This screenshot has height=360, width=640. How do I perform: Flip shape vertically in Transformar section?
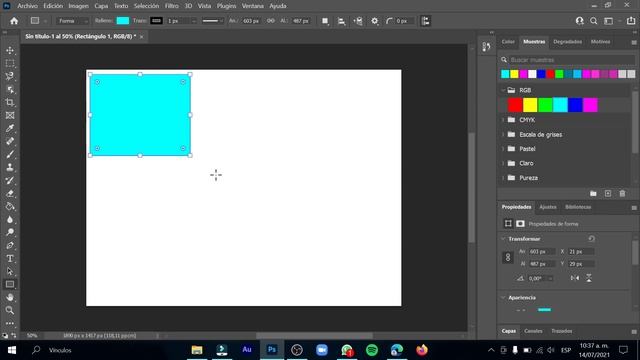(589, 278)
